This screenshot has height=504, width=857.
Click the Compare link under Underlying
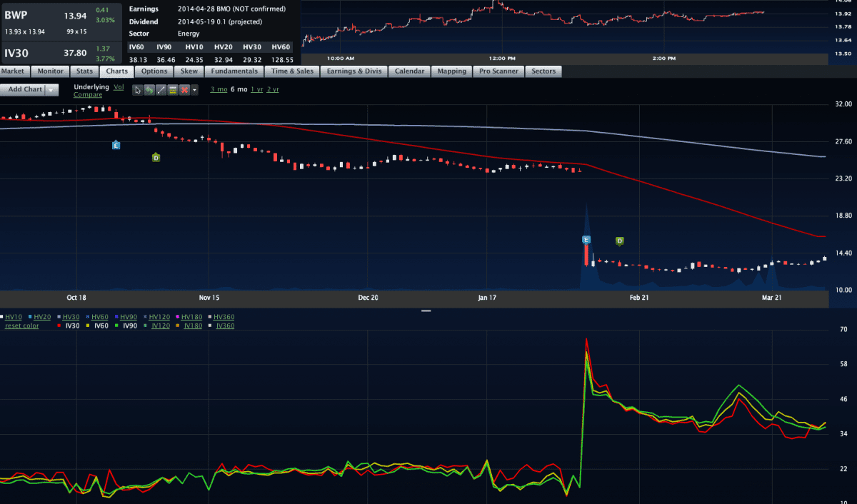coord(88,94)
